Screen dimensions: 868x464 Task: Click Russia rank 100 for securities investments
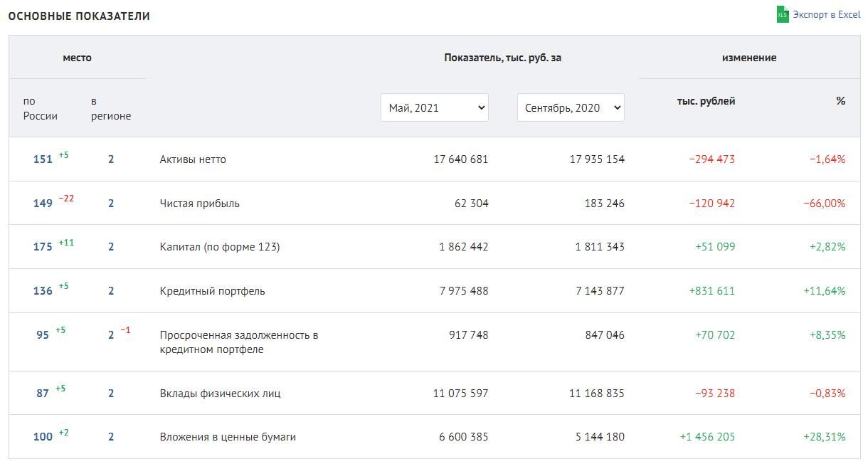click(x=43, y=437)
